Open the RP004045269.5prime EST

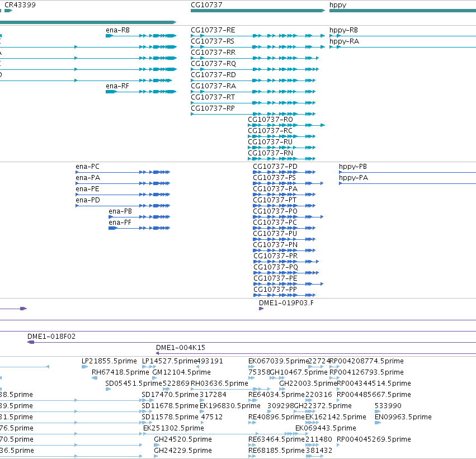tap(374, 439)
